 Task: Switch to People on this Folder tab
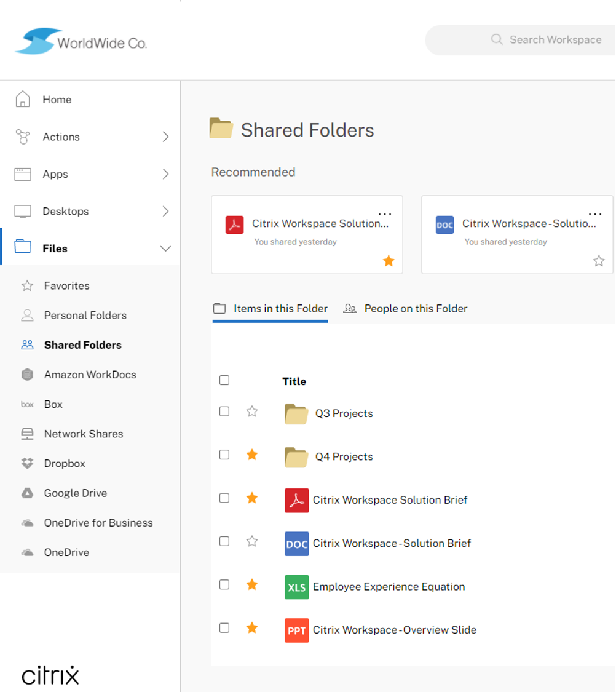[x=405, y=309]
